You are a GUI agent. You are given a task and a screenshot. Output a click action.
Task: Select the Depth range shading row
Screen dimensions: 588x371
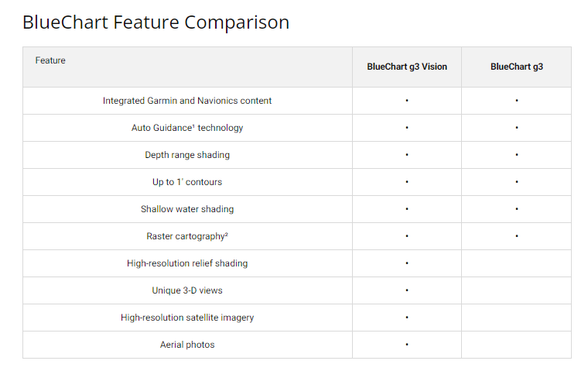tap(187, 155)
